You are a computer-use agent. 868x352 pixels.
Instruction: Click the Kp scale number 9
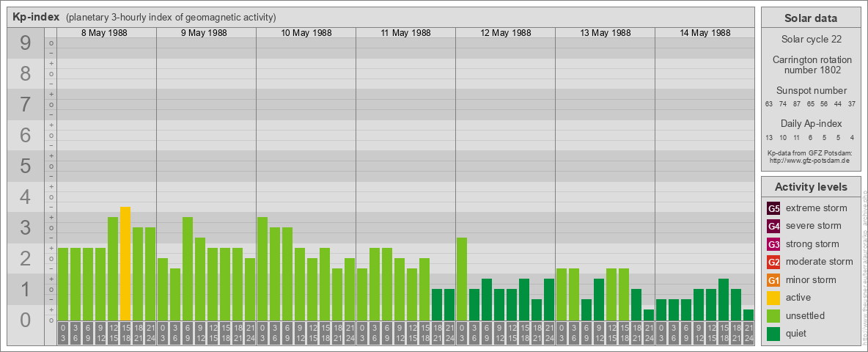(26, 43)
